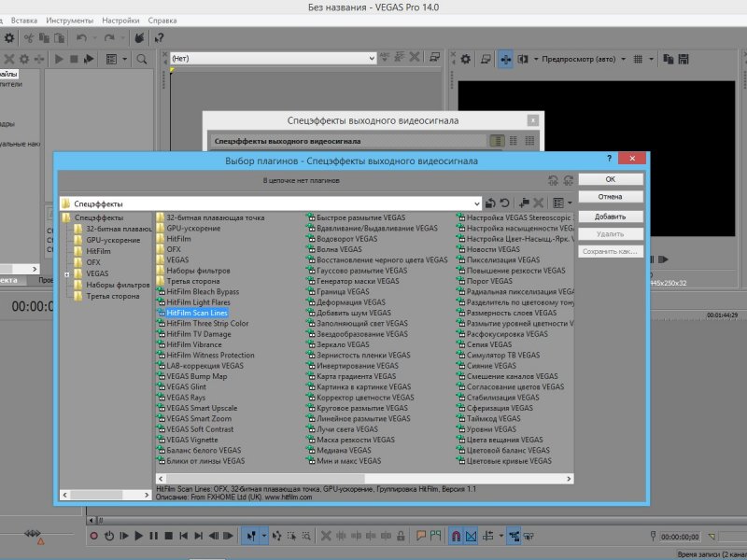Image resolution: width=747 pixels, height=560 pixels.
Task: Open the Вставка menu
Action: (24, 21)
